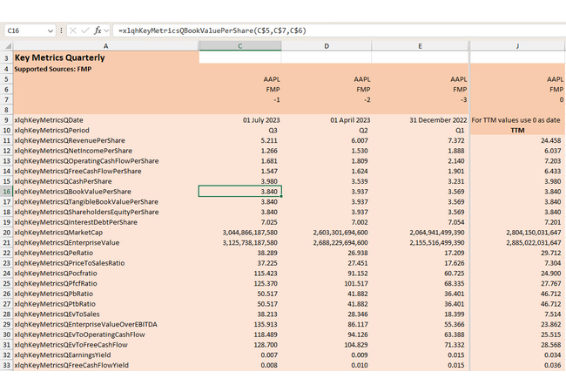Select column E header
566x392 pixels.
(x=420, y=46)
